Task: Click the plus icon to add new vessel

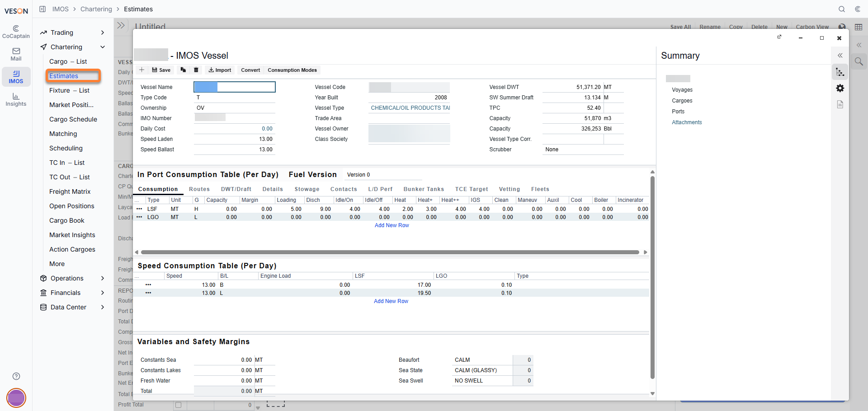Action: coord(142,70)
